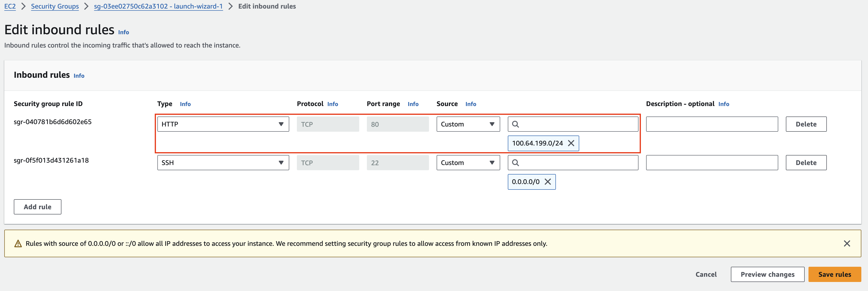
Task: Open Info next to Inbound rules heading
Action: (x=79, y=76)
